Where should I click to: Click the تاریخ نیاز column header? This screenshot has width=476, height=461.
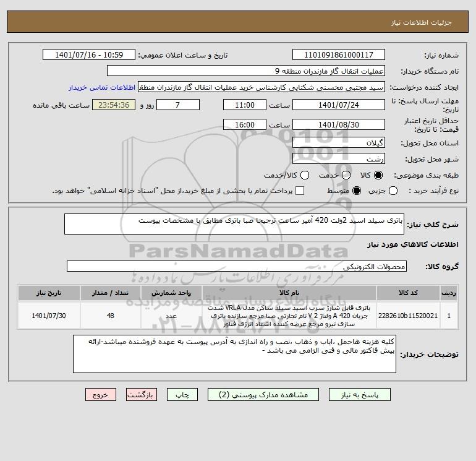pyautogui.click(x=49, y=293)
